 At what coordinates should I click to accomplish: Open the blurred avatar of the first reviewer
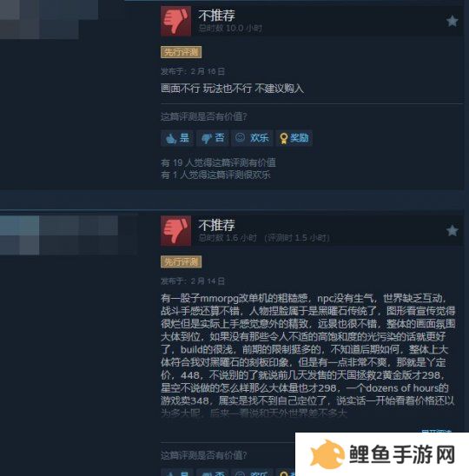tap(49, 19)
